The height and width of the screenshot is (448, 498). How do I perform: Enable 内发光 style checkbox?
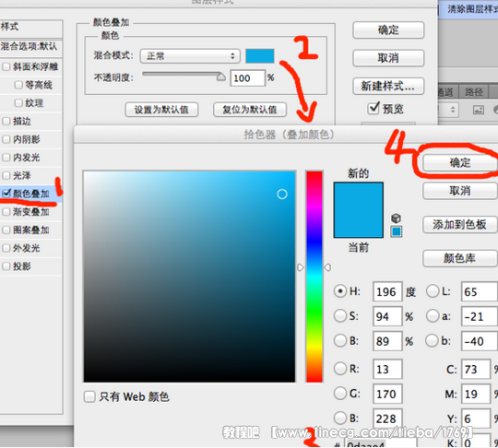pyautogui.click(x=6, y=157)
